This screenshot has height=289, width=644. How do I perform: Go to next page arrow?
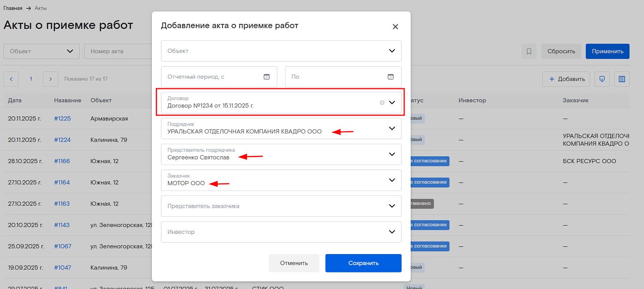tap(51, 79)
